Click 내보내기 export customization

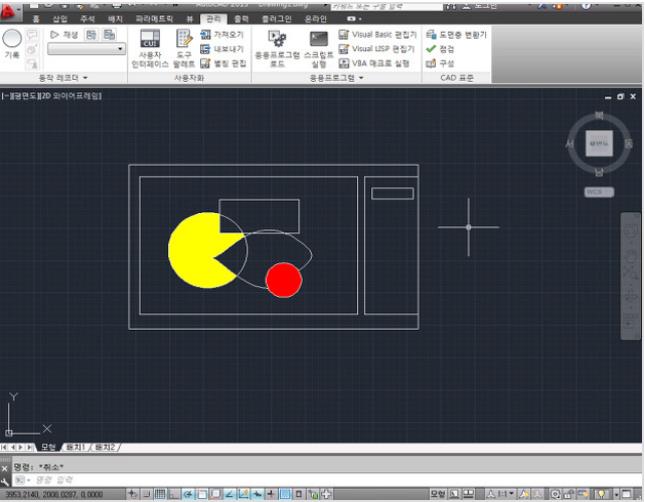222,49
